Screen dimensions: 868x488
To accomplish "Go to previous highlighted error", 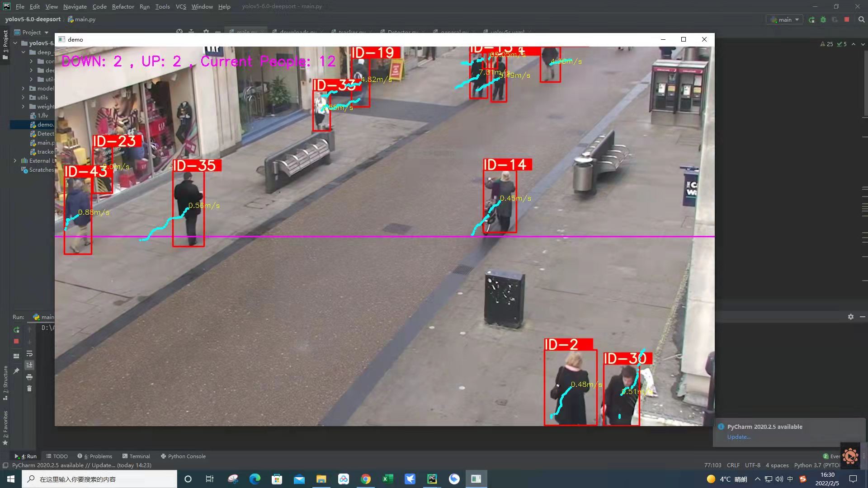I will click(854, 44).
